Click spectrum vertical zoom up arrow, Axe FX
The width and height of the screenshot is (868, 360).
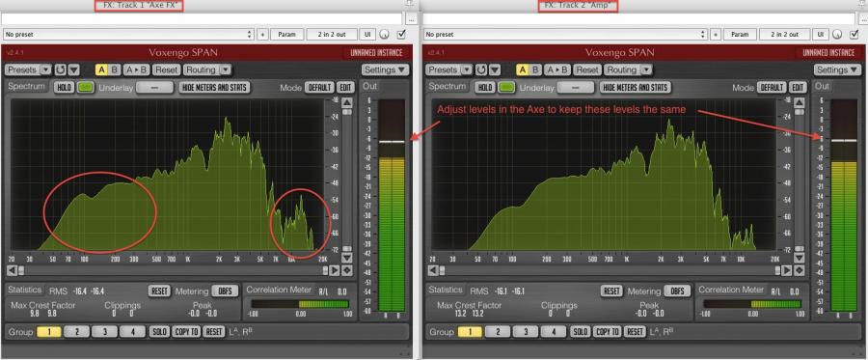pos(346,102)
